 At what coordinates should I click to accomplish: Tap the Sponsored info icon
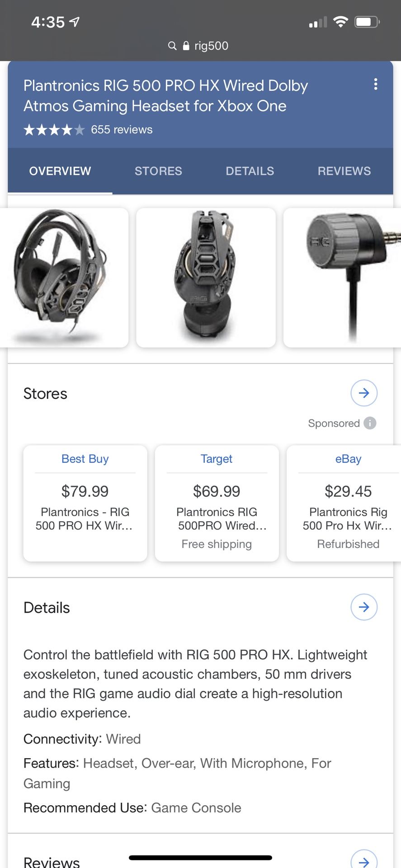coord(370,423)
